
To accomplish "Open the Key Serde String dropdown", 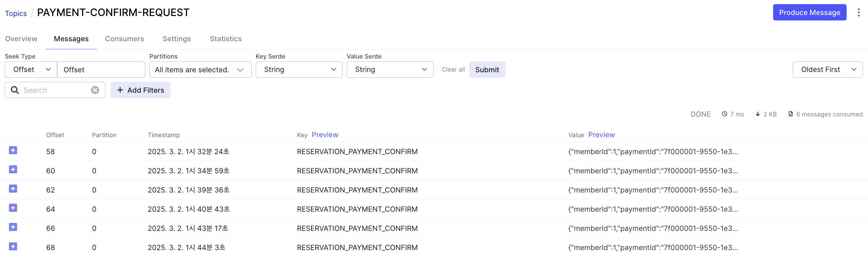I will [x=299, y=69].
